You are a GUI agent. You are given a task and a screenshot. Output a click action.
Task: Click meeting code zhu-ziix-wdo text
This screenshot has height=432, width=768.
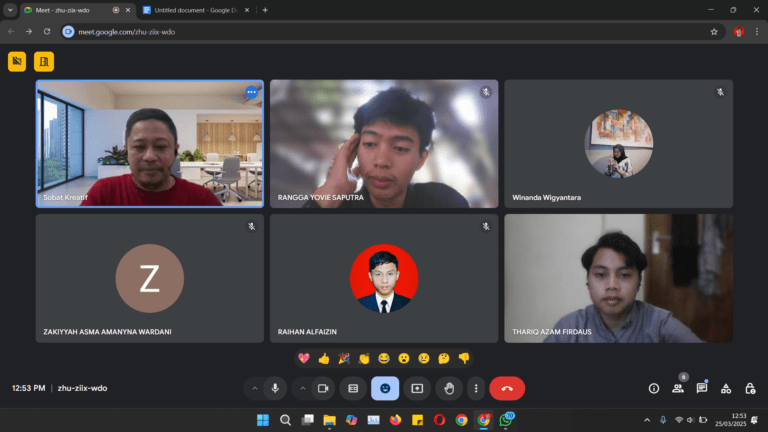click(82, 388)
